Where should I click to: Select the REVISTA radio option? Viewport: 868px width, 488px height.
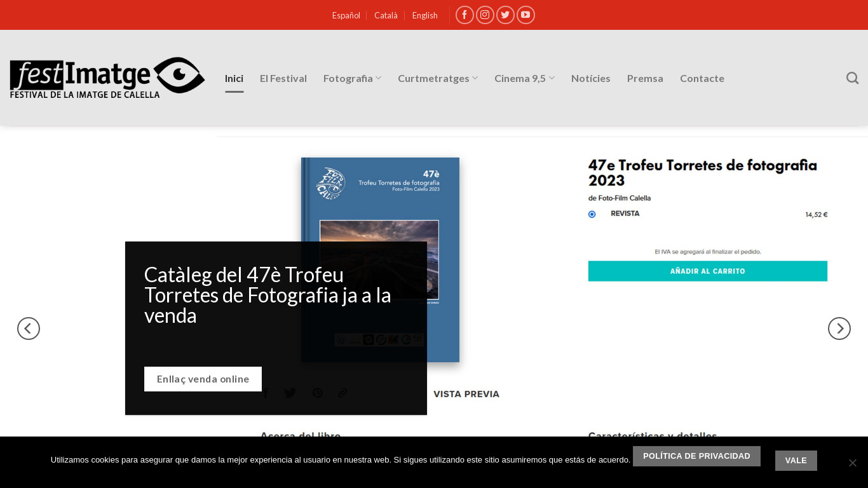tap(592, 214)
